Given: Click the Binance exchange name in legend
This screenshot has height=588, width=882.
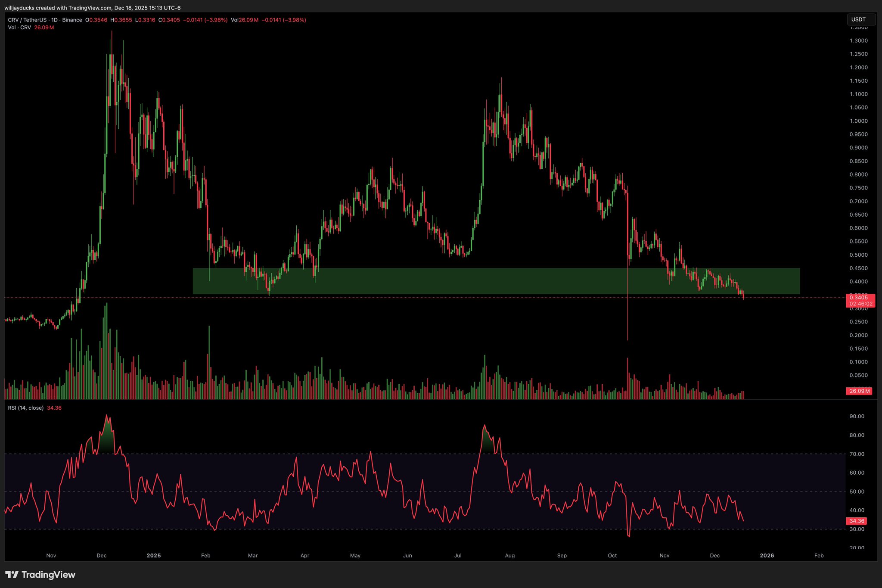Looking at the screenshot, I should click(72, 20).
